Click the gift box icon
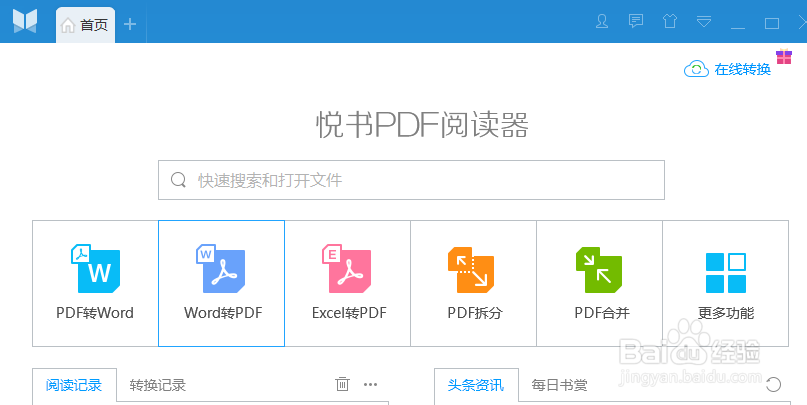The image size is (807, 405). coord(784,57)
